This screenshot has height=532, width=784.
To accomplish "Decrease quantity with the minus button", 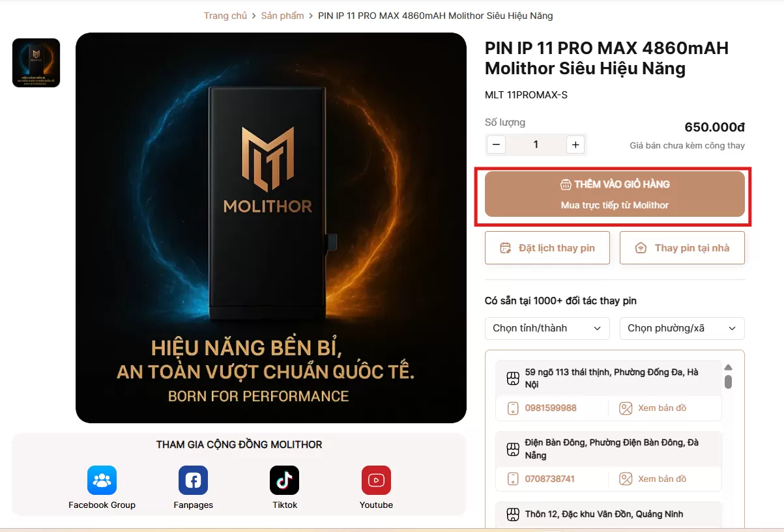I will pyautogui.click(x=496, y=145).
